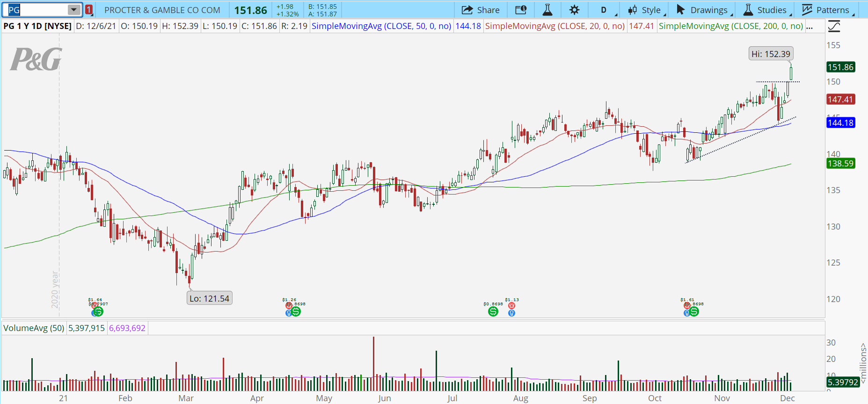Click the 5,397,915 volume value
This screenshot has height=404, width=868.
pos(87,328)
